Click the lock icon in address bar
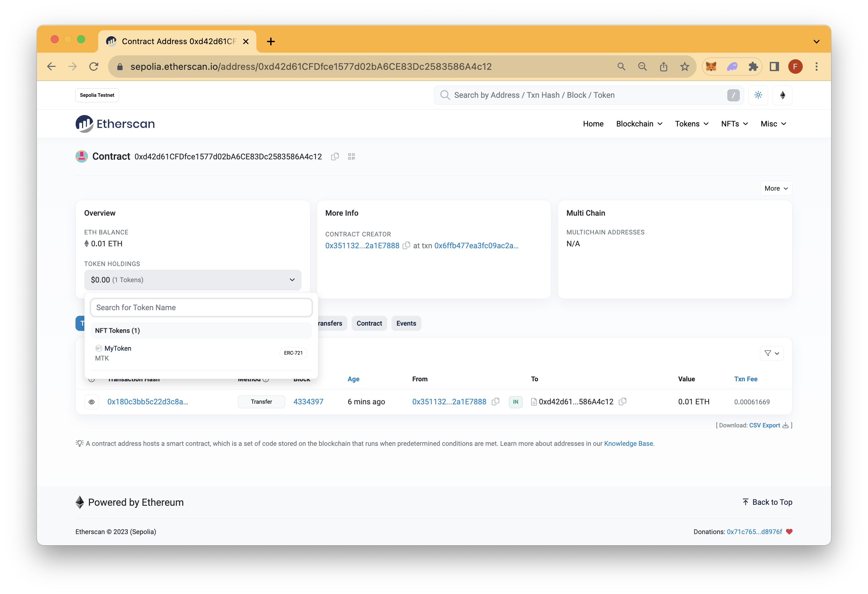 tap(120, 67)
